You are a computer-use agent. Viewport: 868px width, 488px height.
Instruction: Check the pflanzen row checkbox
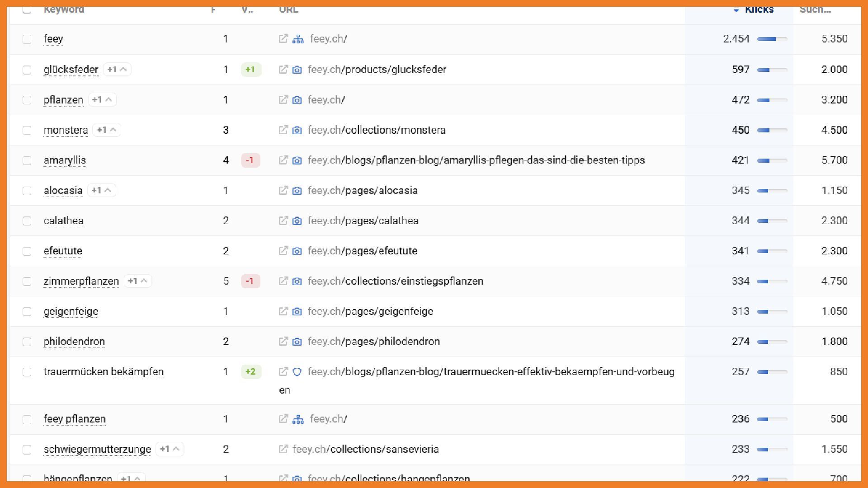click(x=27, y=100)
